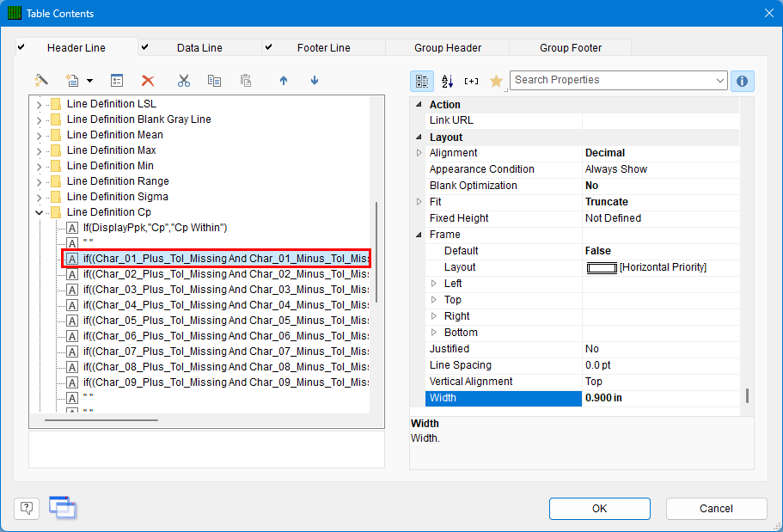
Task: Collapse the Frame property group
Action: [x=419, y=235]
